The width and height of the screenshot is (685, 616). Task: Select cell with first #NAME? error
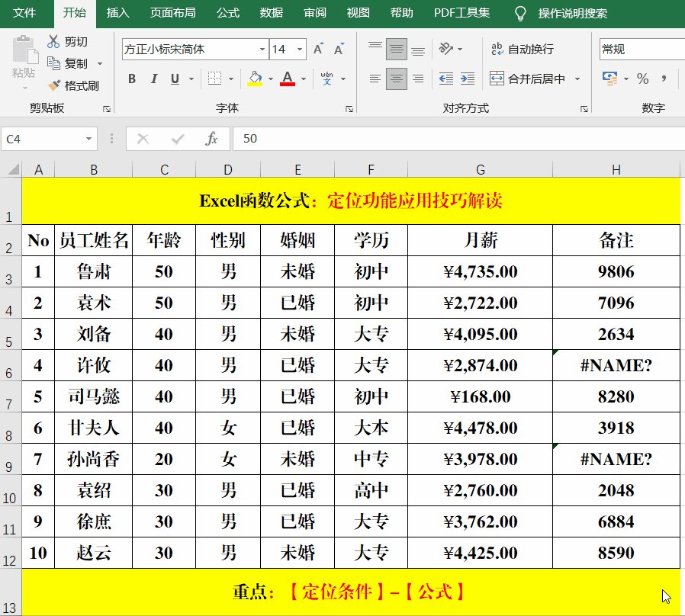pos(616,365)
